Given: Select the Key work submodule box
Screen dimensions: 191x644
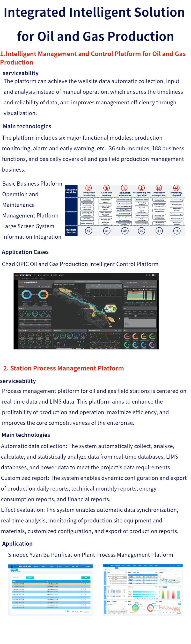Looking at the screenshot, I should [x=142, y=208].
